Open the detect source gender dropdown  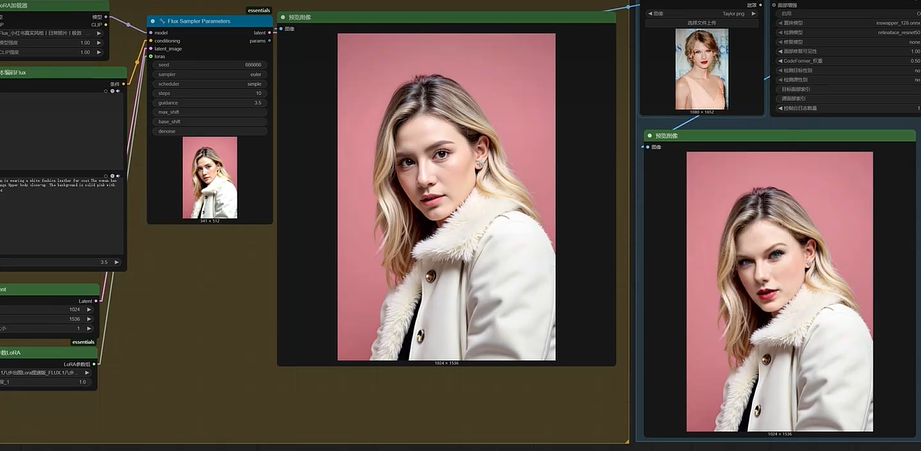(x=849, y=79)
